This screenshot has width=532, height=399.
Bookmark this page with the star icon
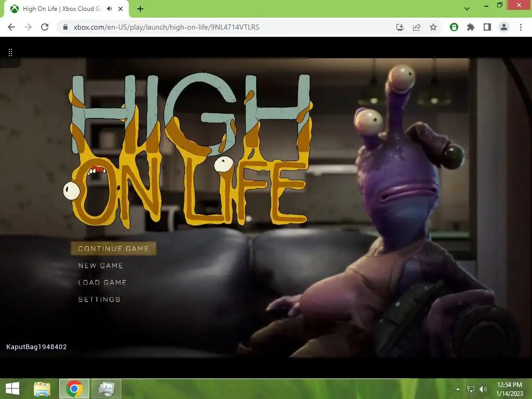coord(433,27)
